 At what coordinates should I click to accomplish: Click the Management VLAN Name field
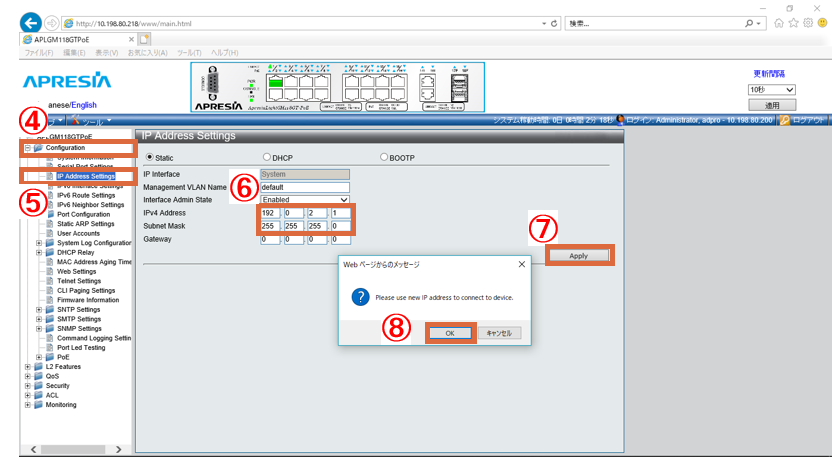304,187
